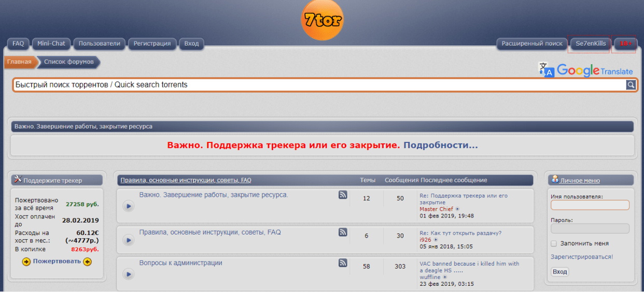This screenshot has height=292, width=644.
Task: Open the Mini-Chat tab
Action: 51,43
